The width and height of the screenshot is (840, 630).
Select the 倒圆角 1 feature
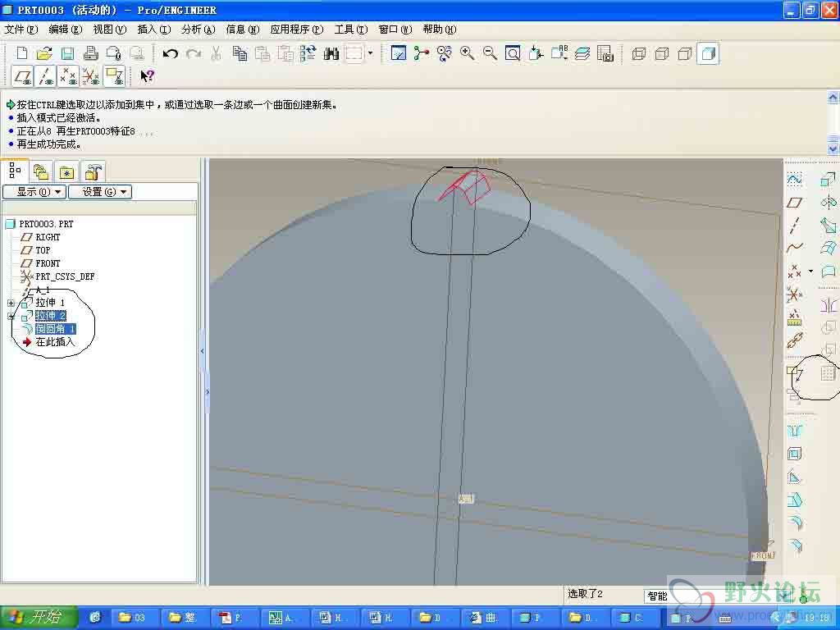pos(56,328)
